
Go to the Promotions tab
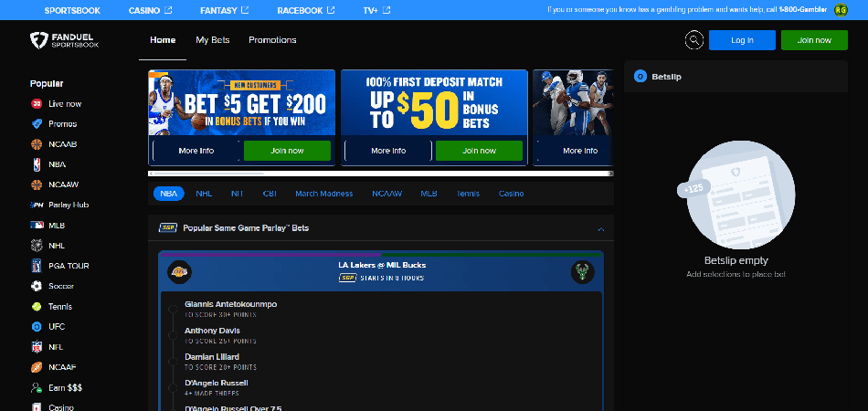(272, 40)
